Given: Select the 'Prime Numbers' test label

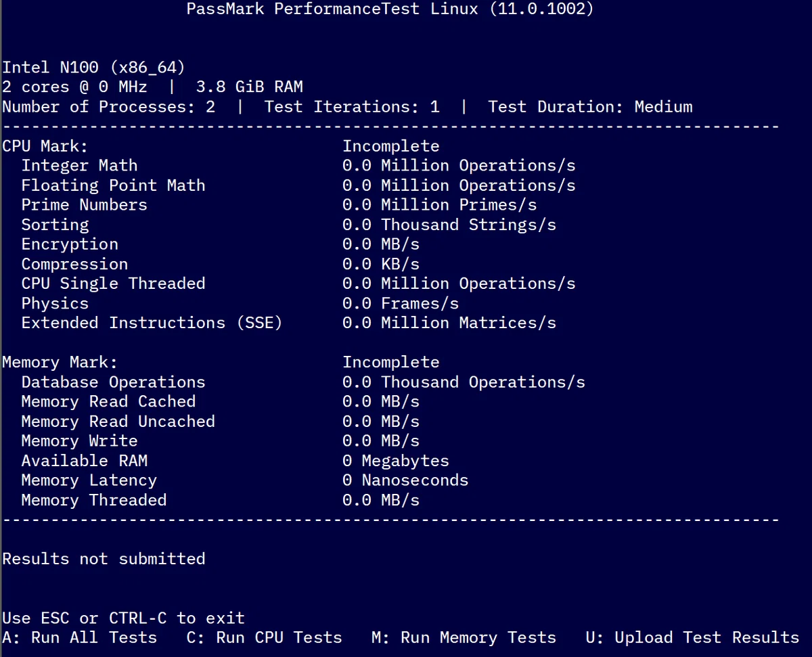Looking at the screenshot, I should [84, 205].
